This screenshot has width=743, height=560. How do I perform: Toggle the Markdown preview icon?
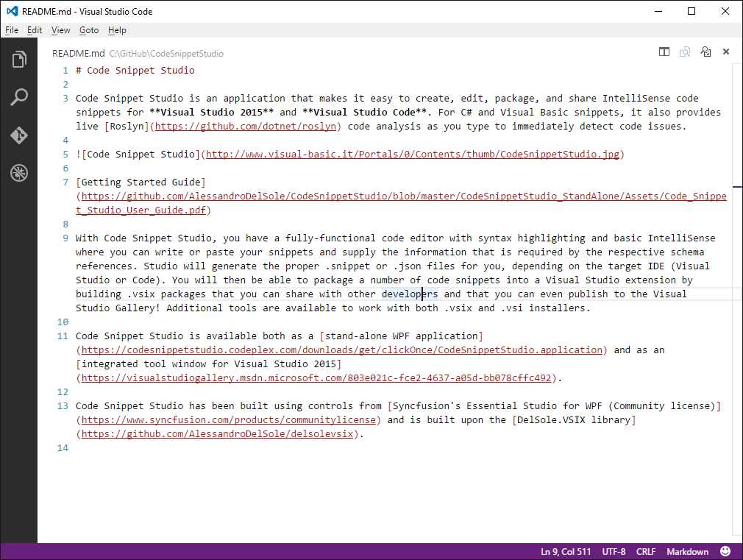coord(685,52)
